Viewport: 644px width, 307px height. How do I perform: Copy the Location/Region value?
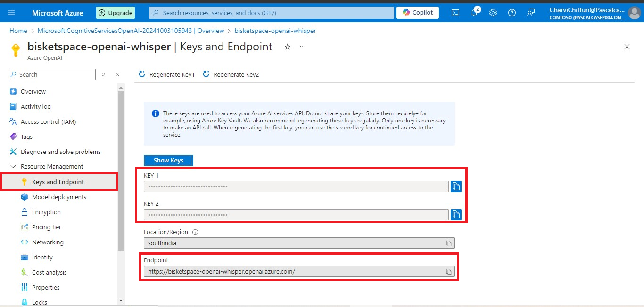449,243
